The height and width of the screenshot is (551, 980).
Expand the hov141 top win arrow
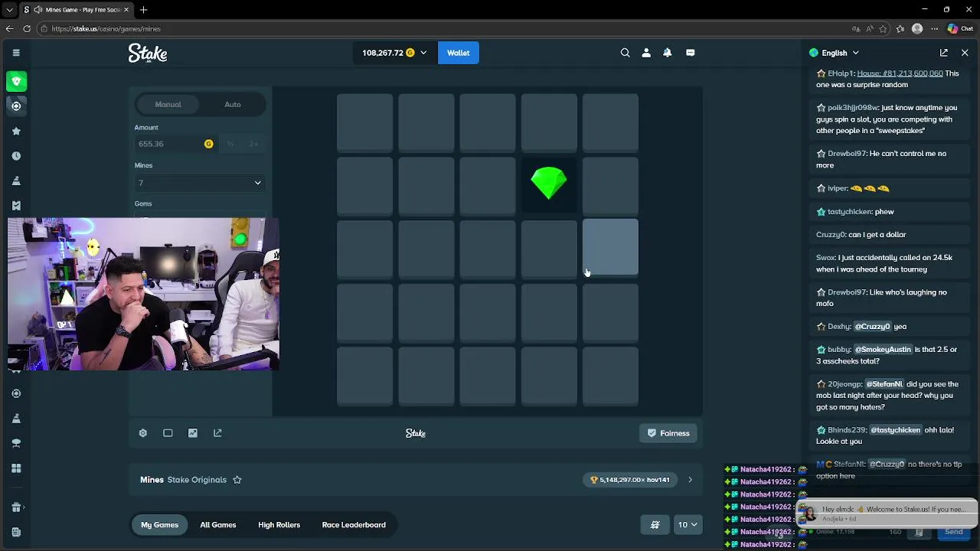point(690,480)
